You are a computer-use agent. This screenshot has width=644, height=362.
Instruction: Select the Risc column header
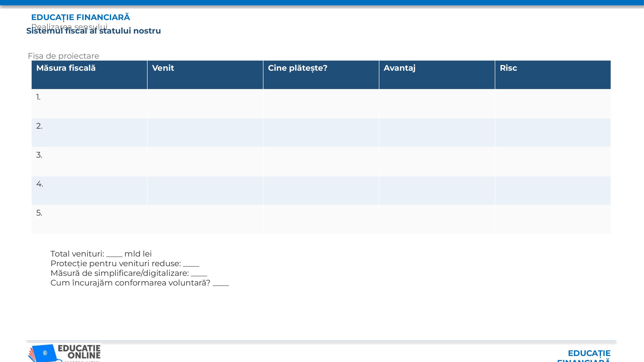pyautogui.click(x=553, y=75)
